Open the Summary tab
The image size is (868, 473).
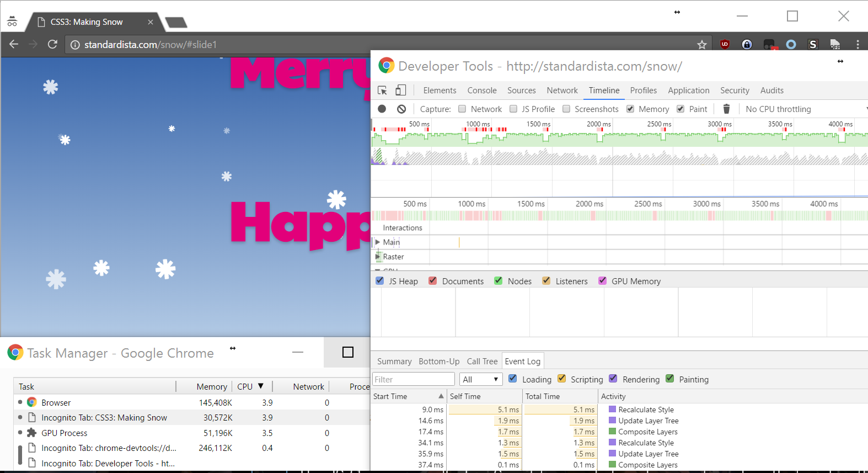(x=394, y=362)
